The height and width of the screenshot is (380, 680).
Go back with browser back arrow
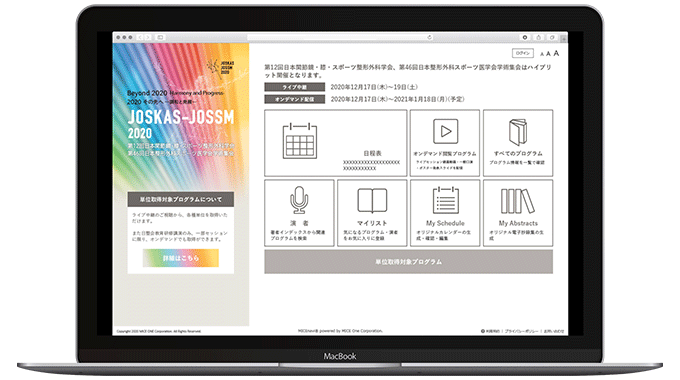coord(141,38)
